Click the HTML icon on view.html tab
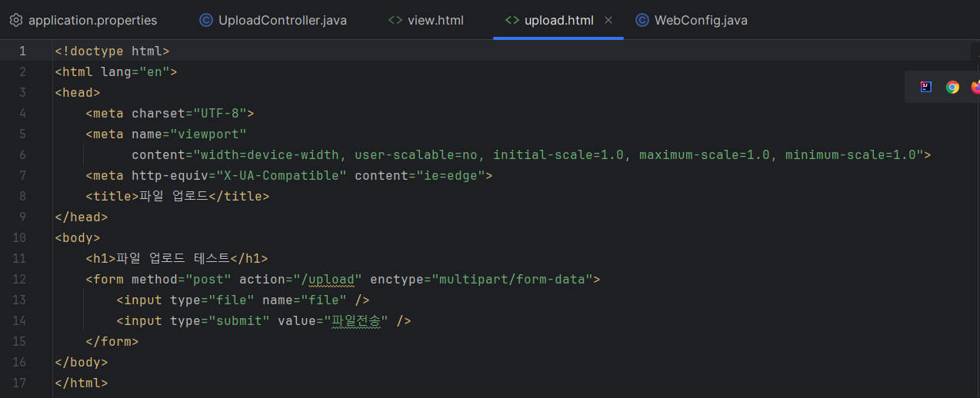 click(x=395, y=20)
